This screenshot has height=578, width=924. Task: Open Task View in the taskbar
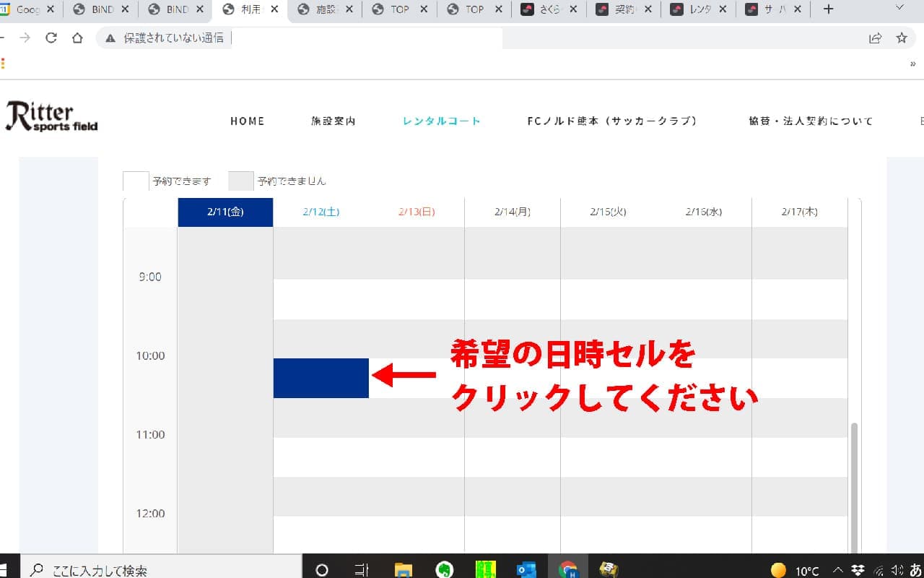362,570
